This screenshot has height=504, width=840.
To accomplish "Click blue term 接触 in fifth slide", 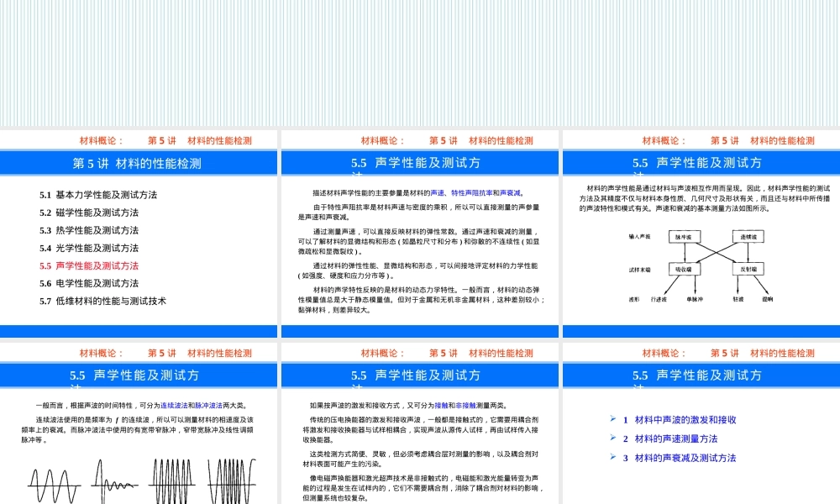I will (x=442, y=406).
